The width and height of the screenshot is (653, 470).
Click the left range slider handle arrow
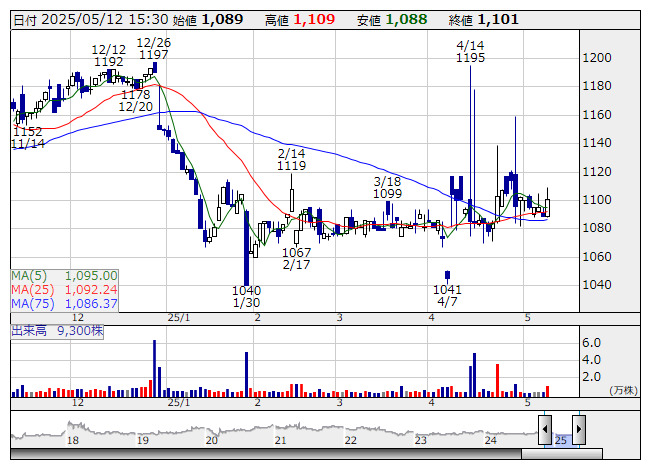545,429
